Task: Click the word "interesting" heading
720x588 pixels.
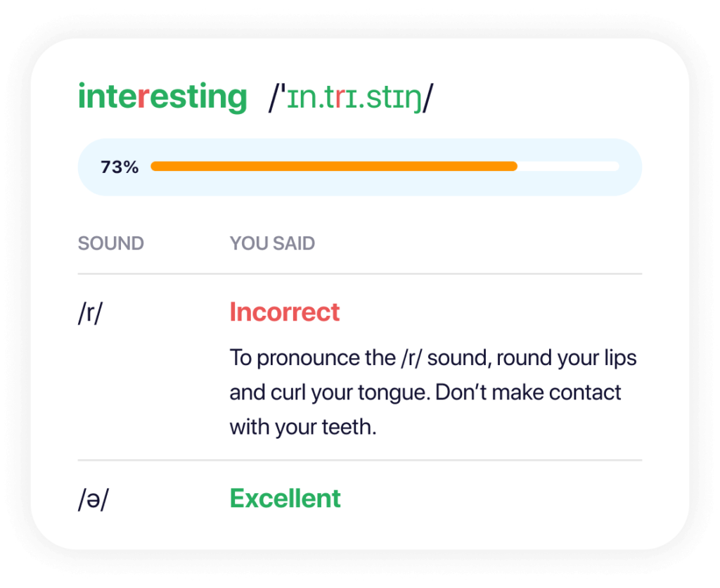Action: click(162, 97)
